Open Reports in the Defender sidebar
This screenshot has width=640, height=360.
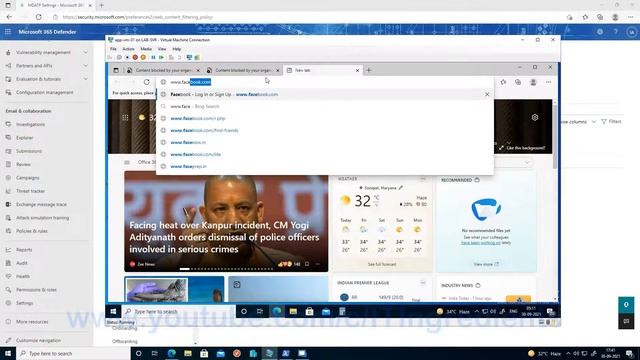[x=24, y=249]
